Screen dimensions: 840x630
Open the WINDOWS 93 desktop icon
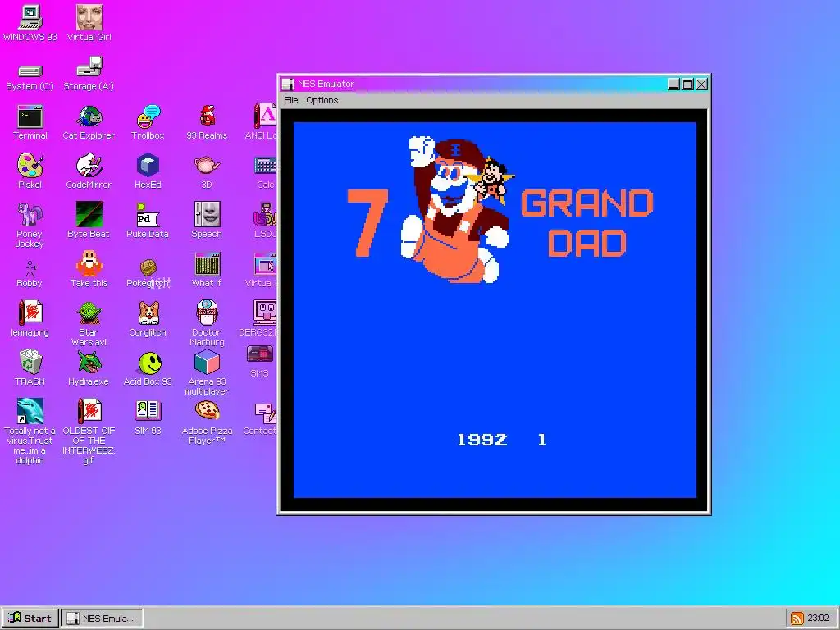[30, 18]
